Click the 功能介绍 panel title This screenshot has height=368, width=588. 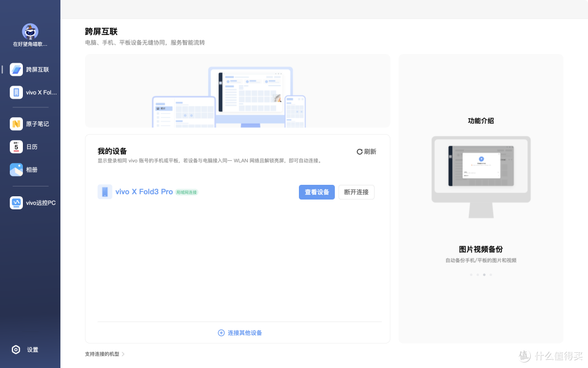[x=481, y=121]
